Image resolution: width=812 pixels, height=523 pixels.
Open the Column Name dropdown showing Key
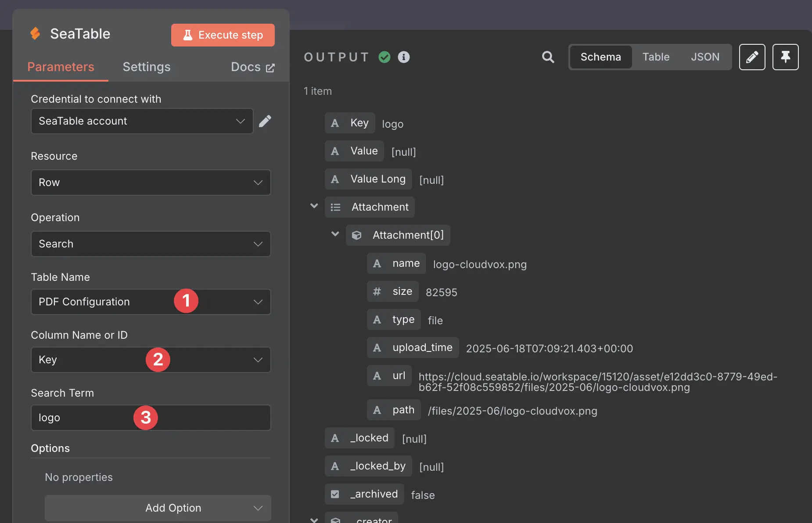point(151,360)
